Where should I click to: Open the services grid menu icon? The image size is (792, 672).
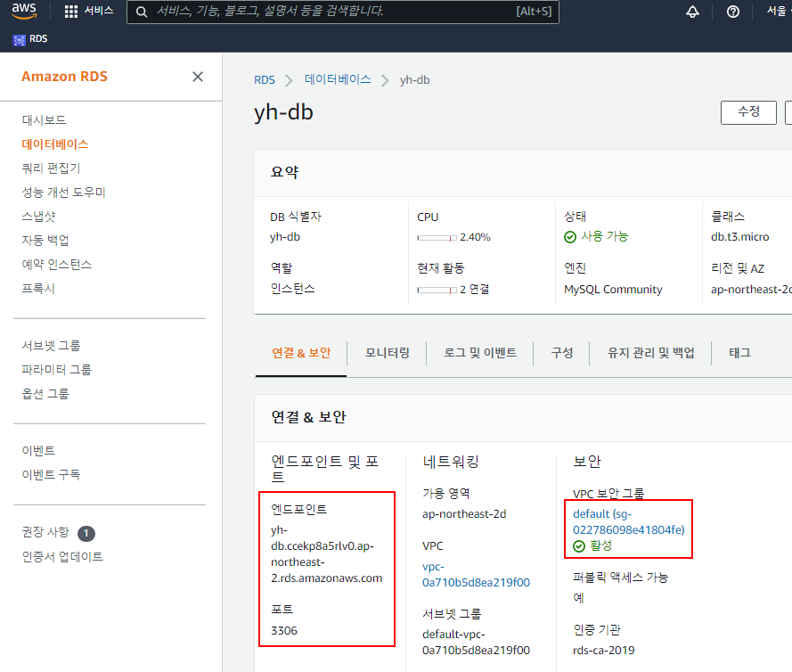(71, 11)
